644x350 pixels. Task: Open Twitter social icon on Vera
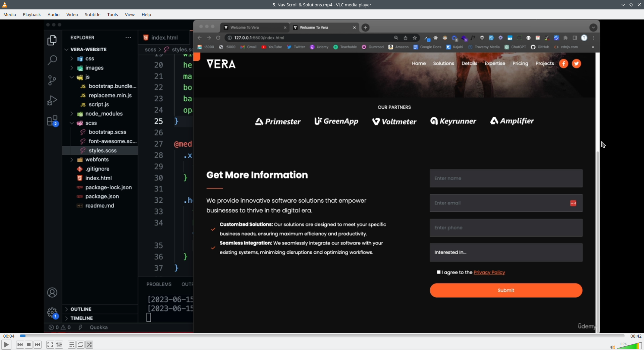click(x=576, y=63)
